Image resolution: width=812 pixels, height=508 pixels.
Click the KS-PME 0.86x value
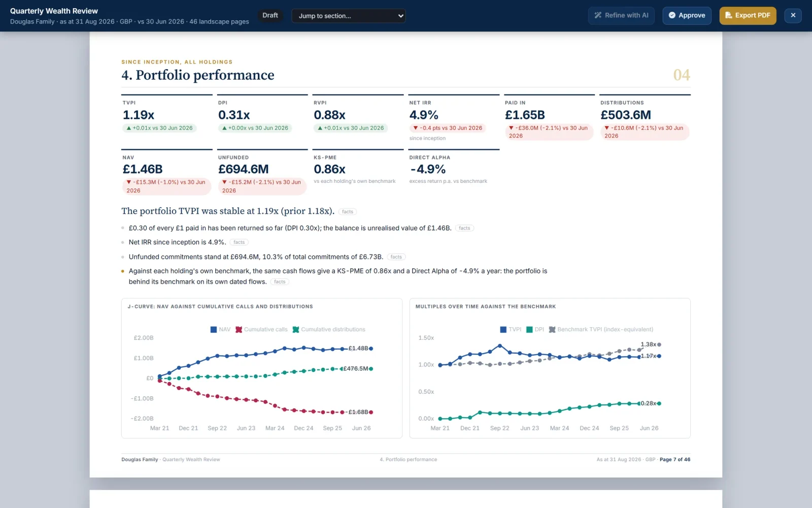[329, 169]
